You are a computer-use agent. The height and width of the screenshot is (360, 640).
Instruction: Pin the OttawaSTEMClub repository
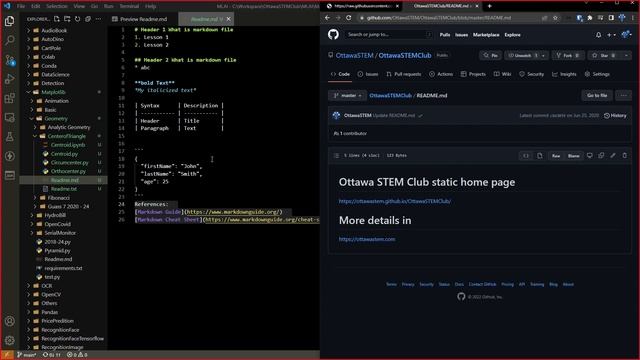coord(490,56)
